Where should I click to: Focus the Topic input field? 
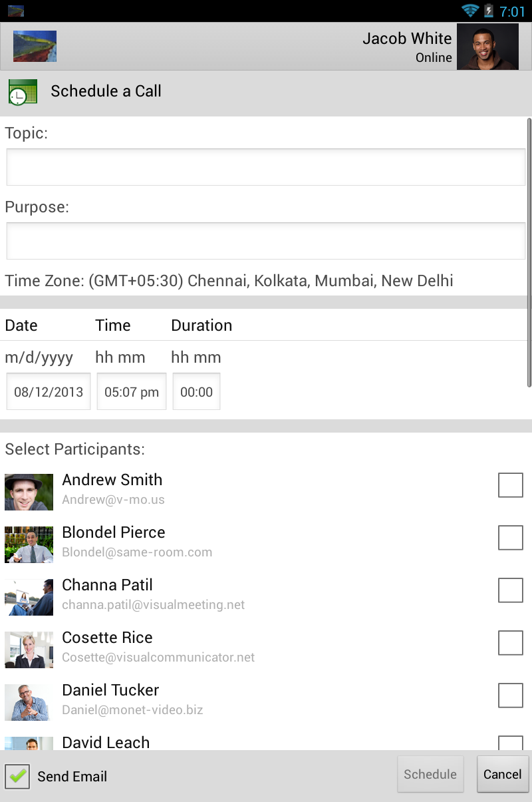(266, 167)
